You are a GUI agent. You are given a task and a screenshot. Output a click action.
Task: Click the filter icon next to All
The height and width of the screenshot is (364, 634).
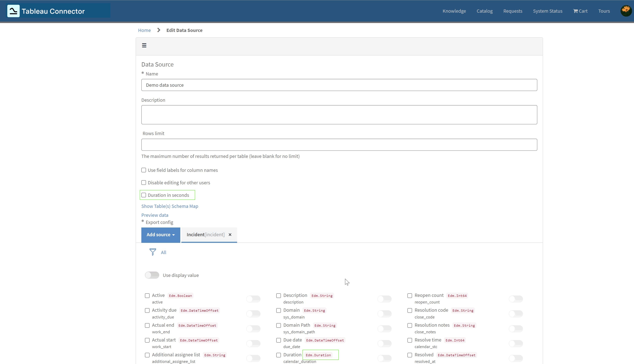153,252
